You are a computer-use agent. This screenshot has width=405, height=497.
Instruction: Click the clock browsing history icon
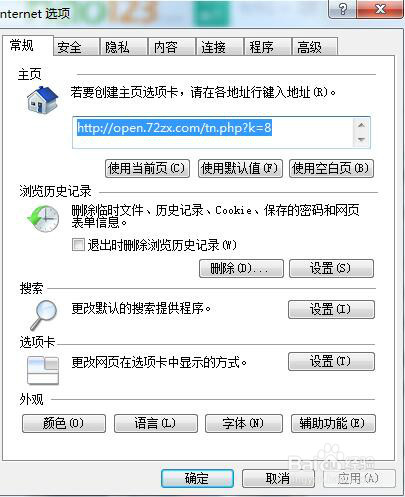(x=43, y=219)
